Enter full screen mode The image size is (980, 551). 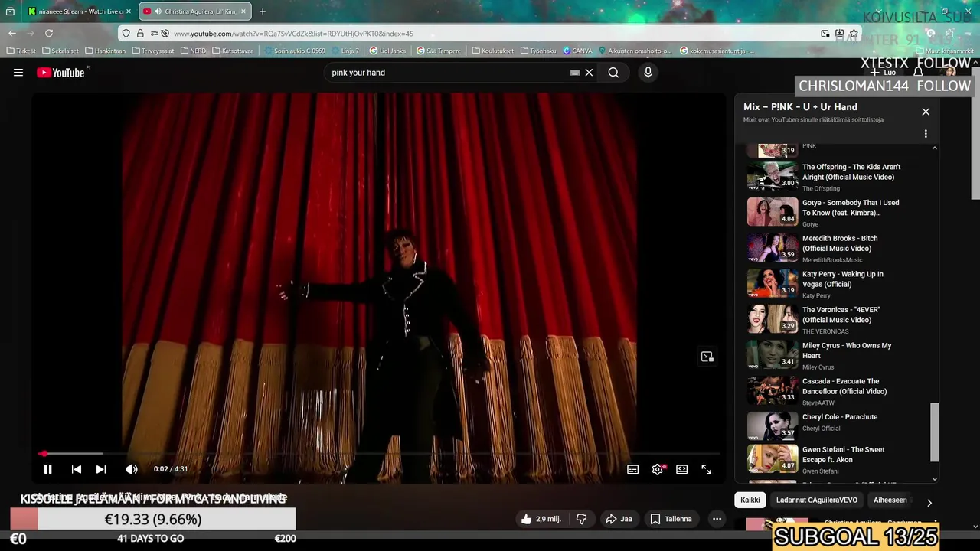click(707, 469)
